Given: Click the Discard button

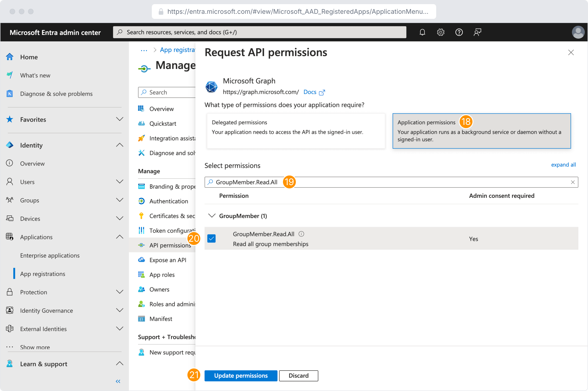Looking at the screenshot, I should click(298, 375).
